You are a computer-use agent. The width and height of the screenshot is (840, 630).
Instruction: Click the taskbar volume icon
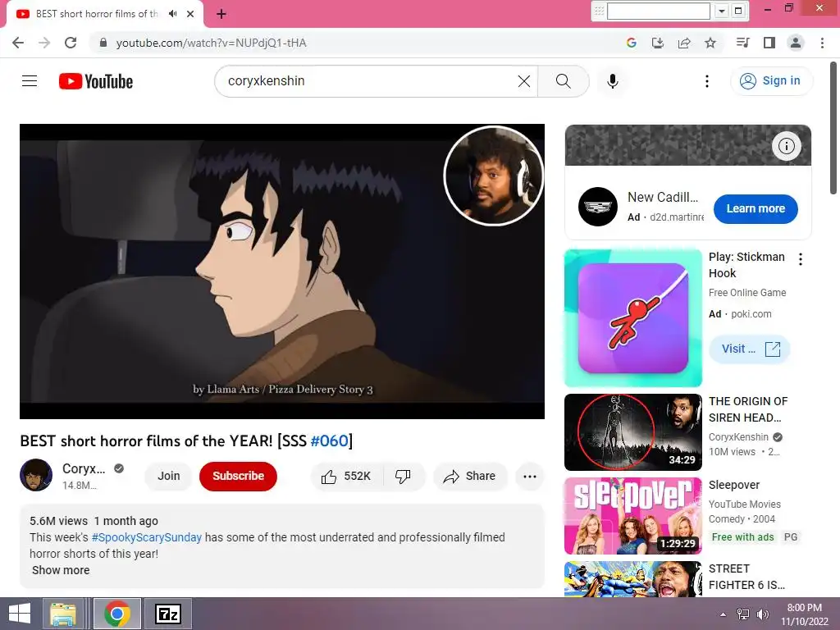click(x=762, y=614)
